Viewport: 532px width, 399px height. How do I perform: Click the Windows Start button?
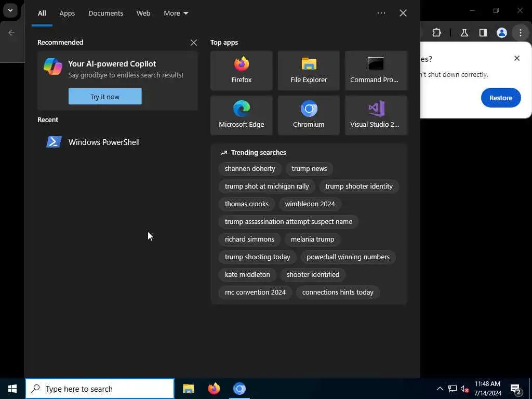12,389
